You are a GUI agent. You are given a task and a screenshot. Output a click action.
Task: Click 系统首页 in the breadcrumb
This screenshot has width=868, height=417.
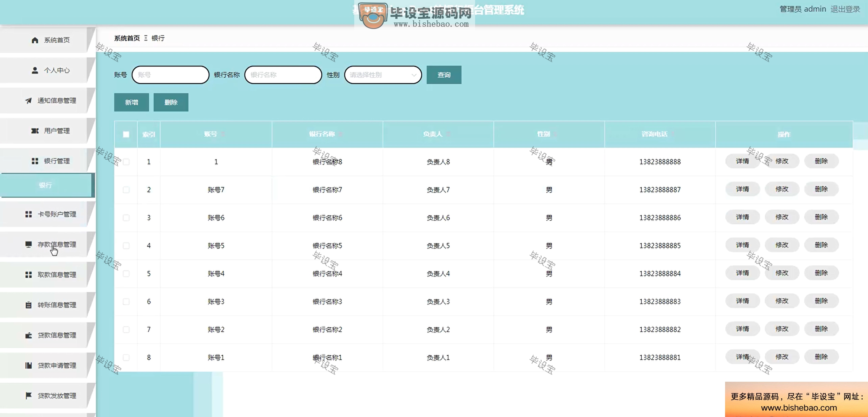click(x=127, y=38)
